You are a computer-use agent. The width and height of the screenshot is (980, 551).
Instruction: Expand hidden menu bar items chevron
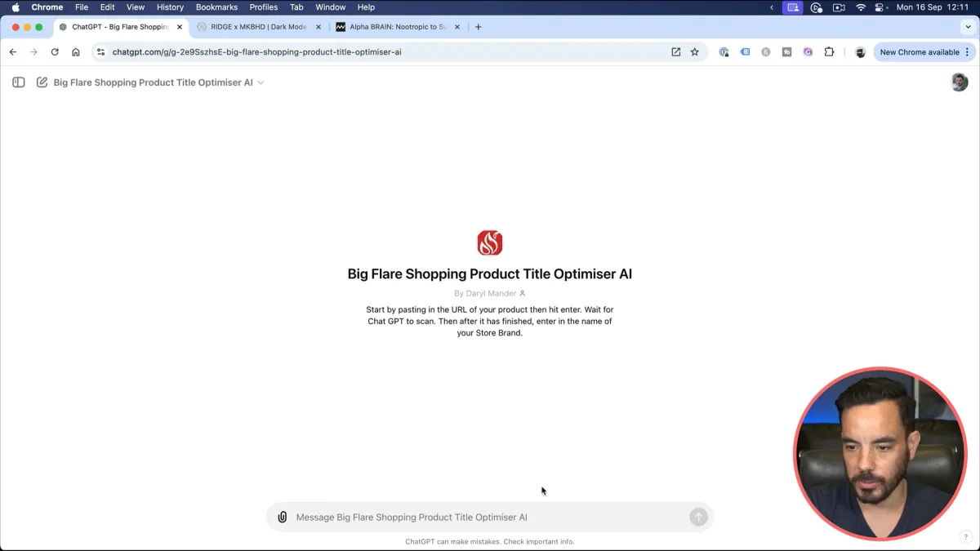point(772,7)
